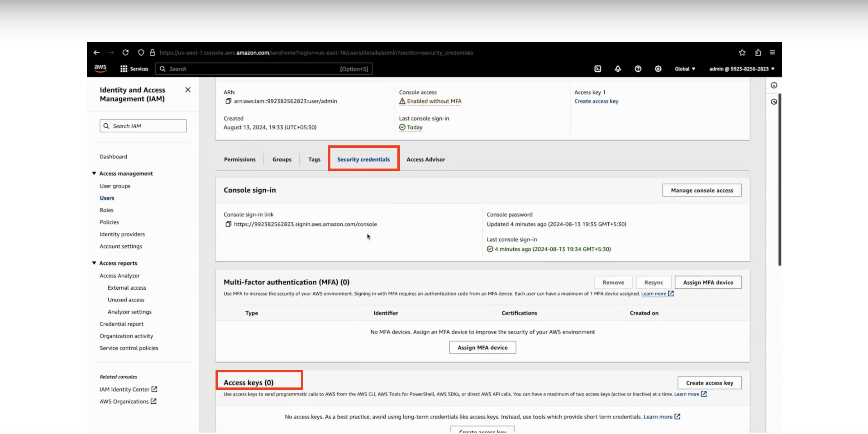Click the Remove MFA button
The width and height of the screenshot is (868, 434).
[613, 283]
